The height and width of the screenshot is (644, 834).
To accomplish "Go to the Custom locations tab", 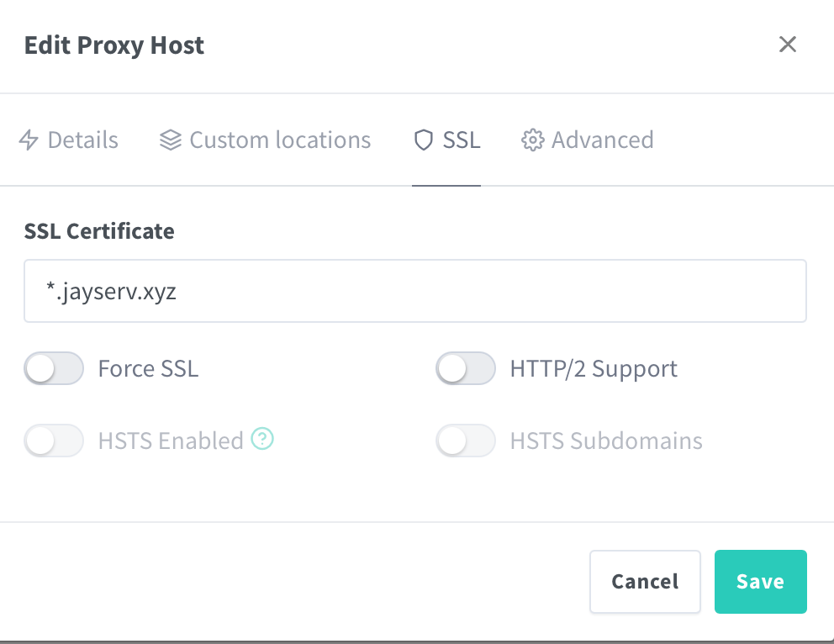I will (x=280, y=140).
